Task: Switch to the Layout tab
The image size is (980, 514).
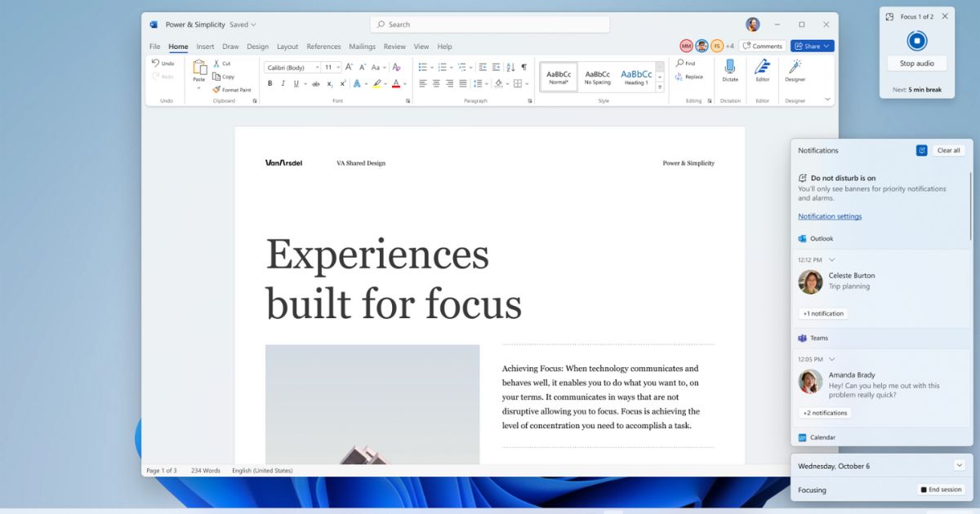Action: 287,47
